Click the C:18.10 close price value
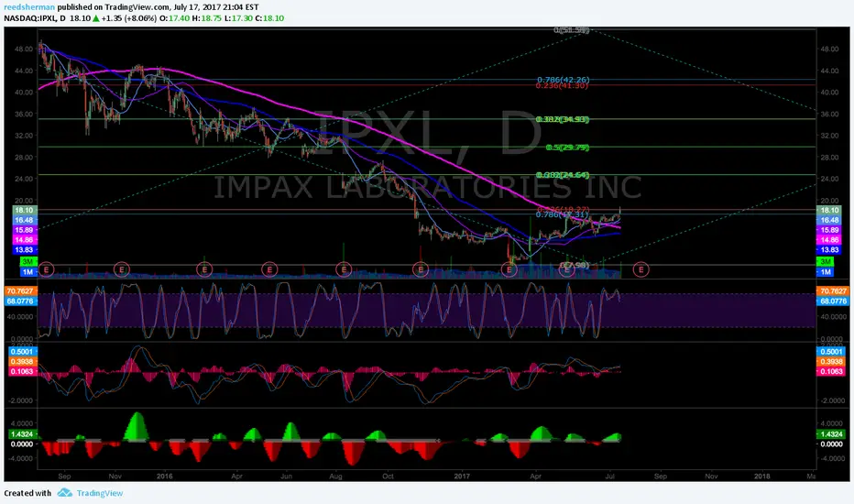Viewport: 854px width, 504px height. pyautogui.click(x=268, y=18)
